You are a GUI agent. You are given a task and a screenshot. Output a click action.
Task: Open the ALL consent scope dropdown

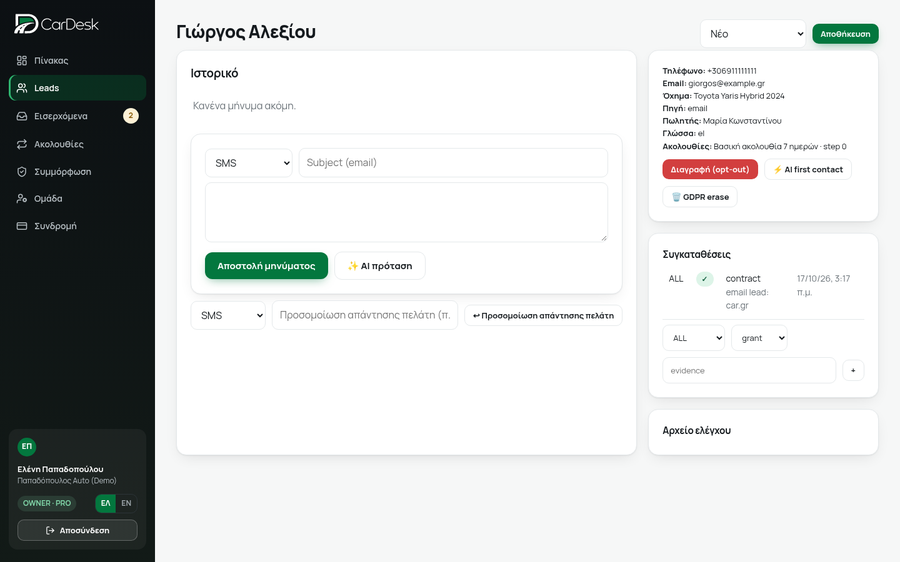tap(693, 338)
